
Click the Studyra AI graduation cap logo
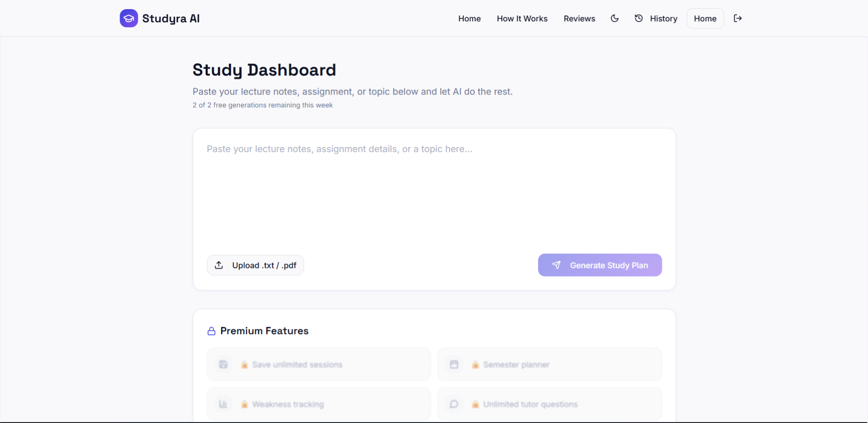tap(129, 18)
